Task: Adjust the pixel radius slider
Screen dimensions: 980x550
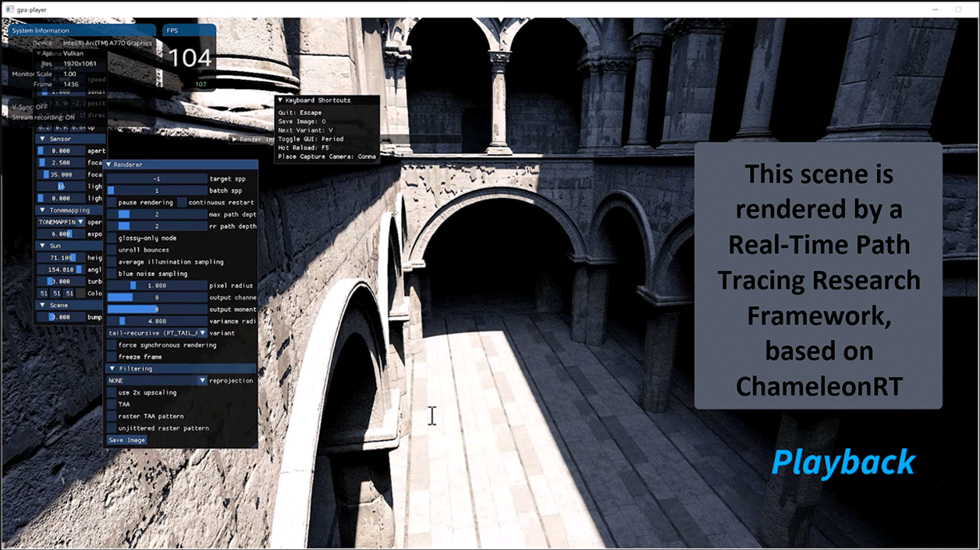Action: click(156, 286)
